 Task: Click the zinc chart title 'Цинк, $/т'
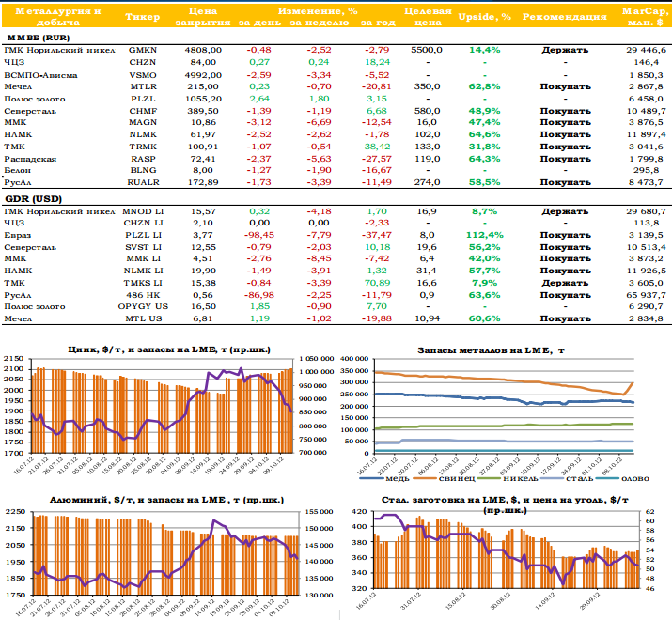point(94,349)
